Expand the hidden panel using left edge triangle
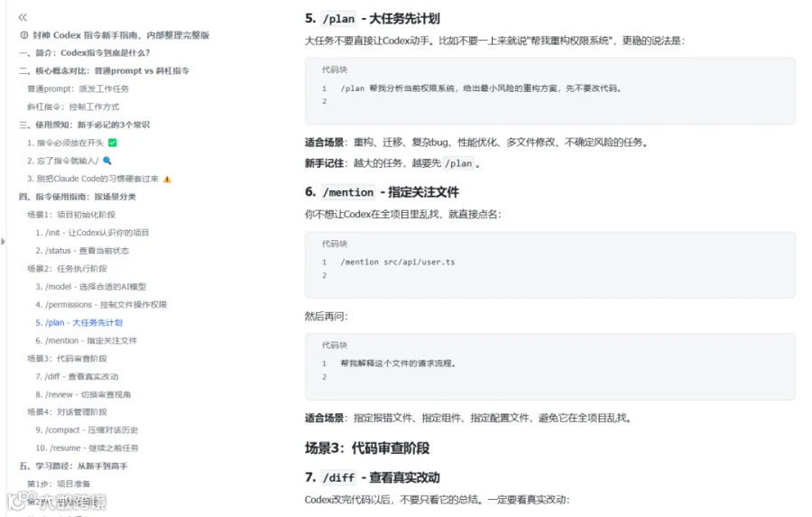The height and width of the screenshot is (517, 812). 3,242
